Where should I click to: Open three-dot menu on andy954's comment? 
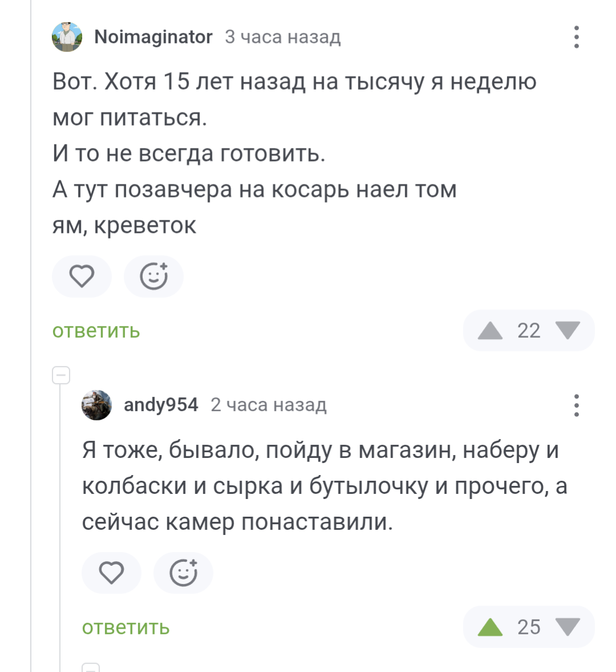coord(577,405)
